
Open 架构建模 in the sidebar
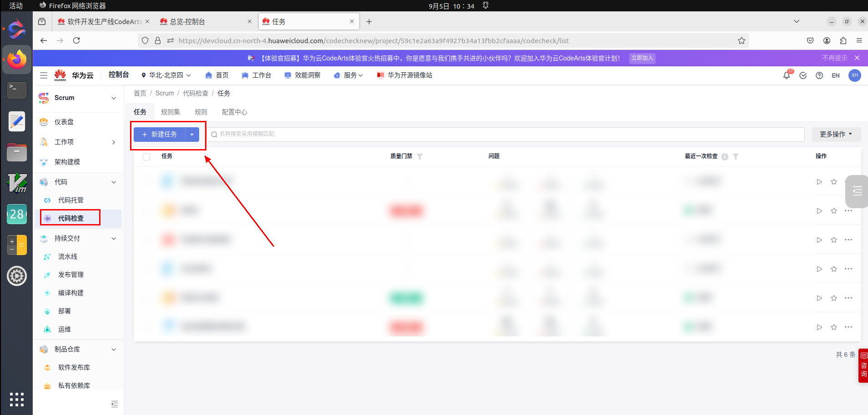pyautogui.click(x=67, y=162)
